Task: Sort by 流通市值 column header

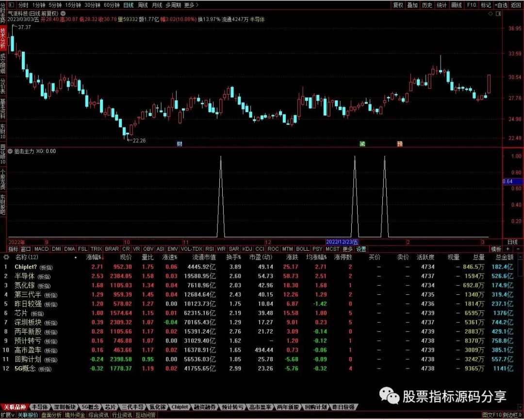Action: (x=203, y=257)
